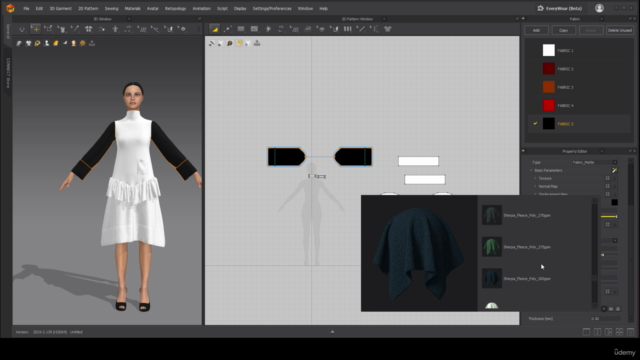Select the two-column layout icon in status bar
The image size is (640, 360).
pos(597,332)
